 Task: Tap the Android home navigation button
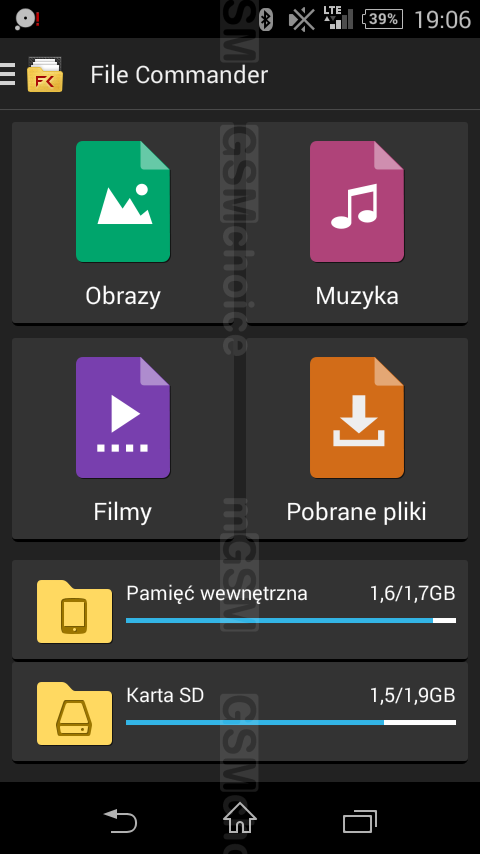240,818
